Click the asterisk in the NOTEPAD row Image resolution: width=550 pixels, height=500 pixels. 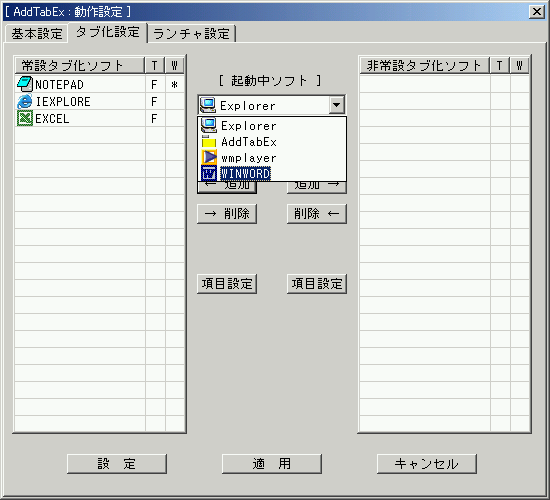(174, 85)
